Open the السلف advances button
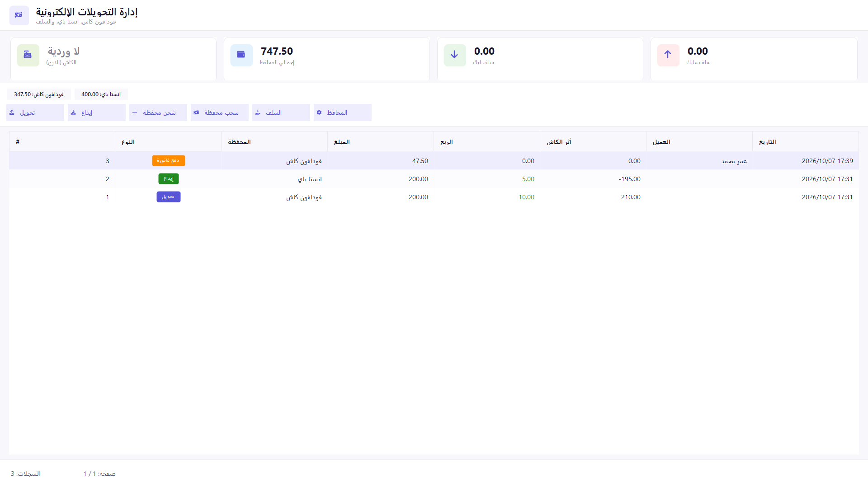Viewport: 868px width, 488px height. 281,113
